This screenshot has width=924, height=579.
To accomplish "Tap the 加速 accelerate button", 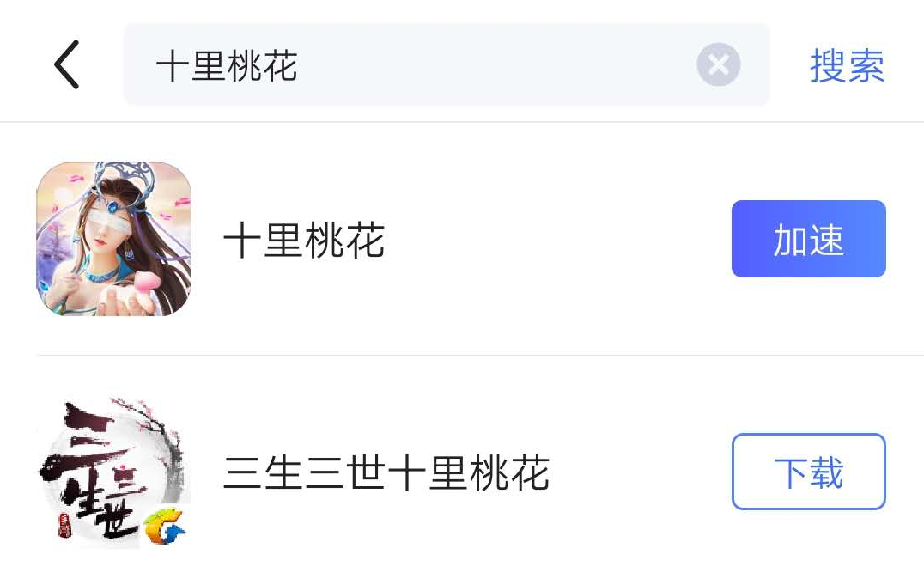I will [809, 239].
